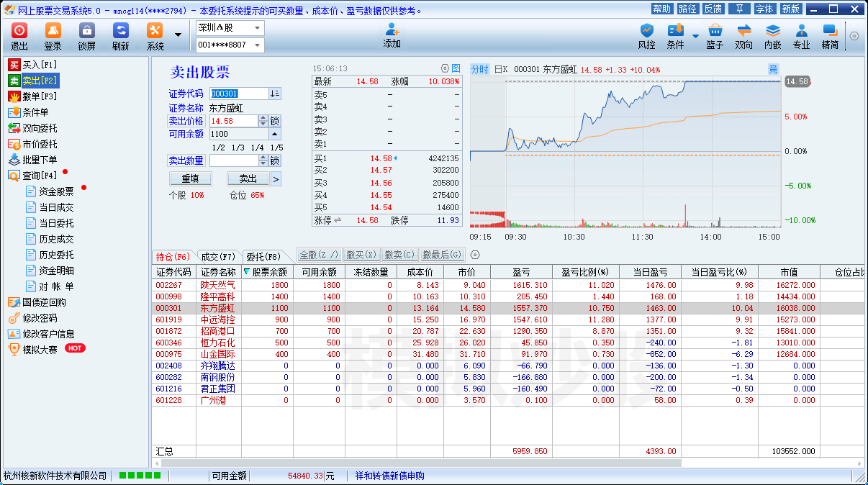Switch to the 委托(F8) tab

[263, 256]
